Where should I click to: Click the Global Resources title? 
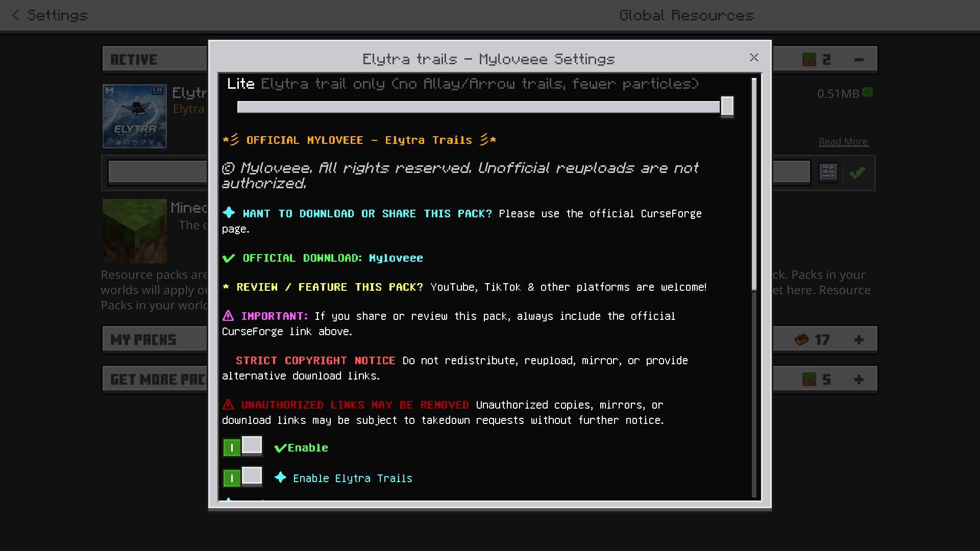pyautogui.click(x=687, y=15)
